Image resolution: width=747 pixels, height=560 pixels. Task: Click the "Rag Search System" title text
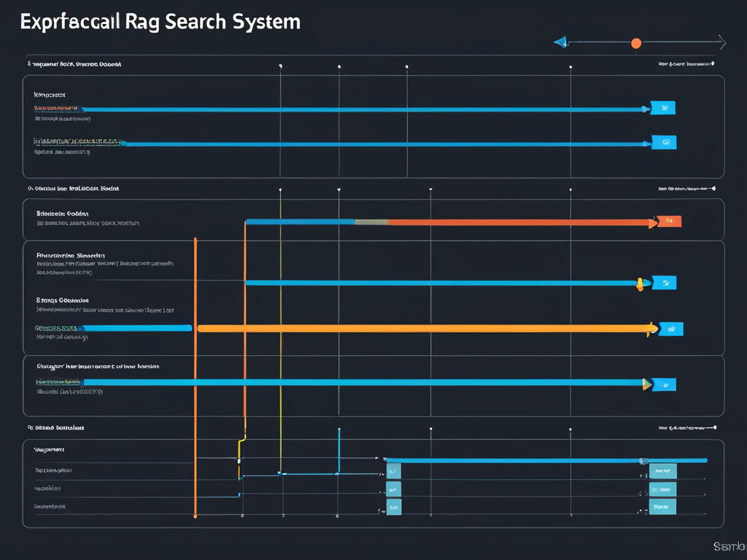(210, 21)
